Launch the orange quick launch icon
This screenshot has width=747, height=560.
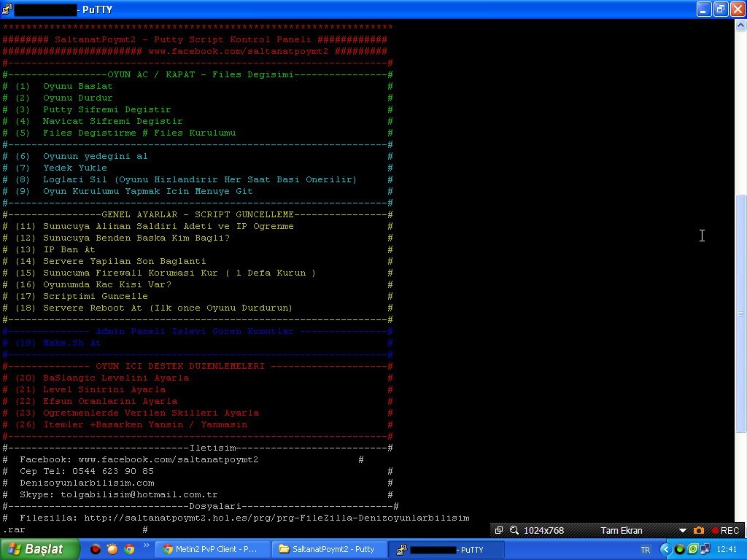[x=112, y=549]
